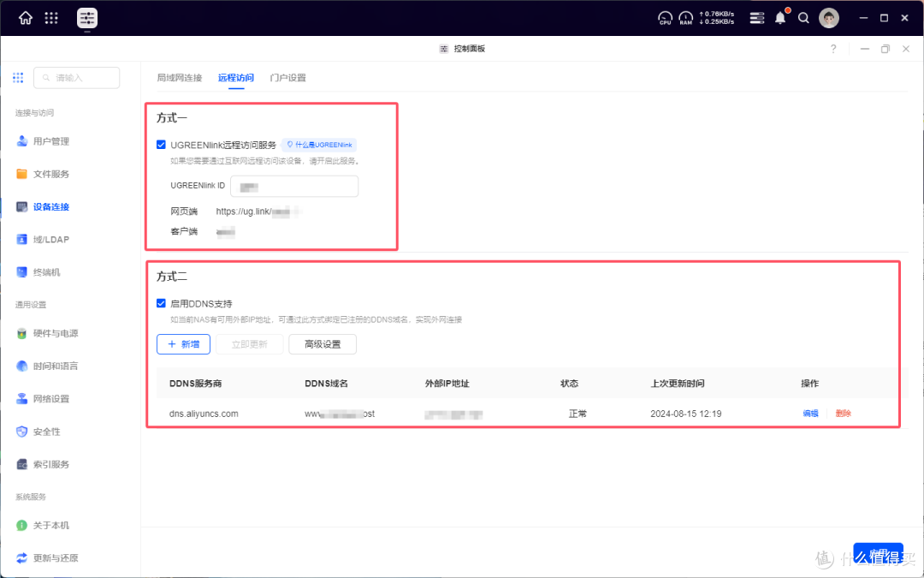
Task: Click the DDNS域名 column header
Action: (327, 384)
